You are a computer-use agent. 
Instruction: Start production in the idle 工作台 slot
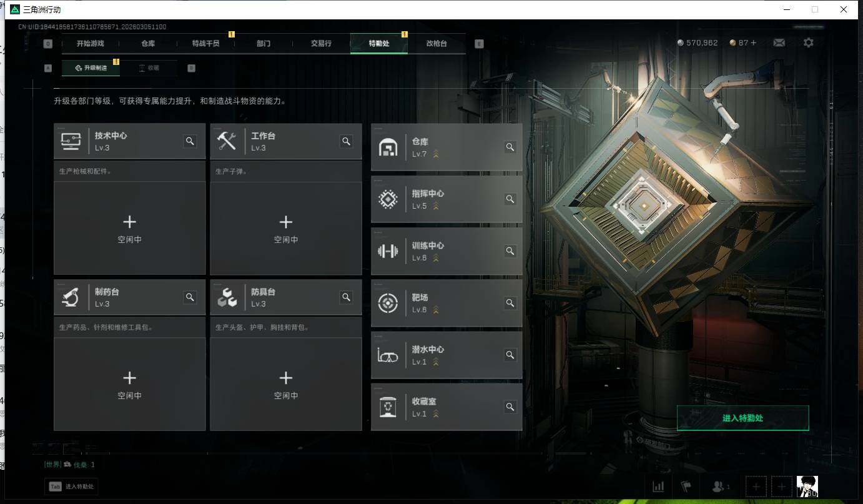286,229
